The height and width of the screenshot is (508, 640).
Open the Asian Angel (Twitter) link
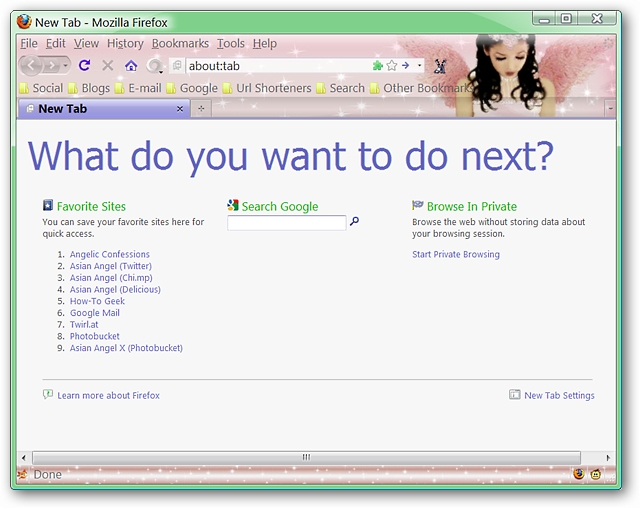coord(111,266)
